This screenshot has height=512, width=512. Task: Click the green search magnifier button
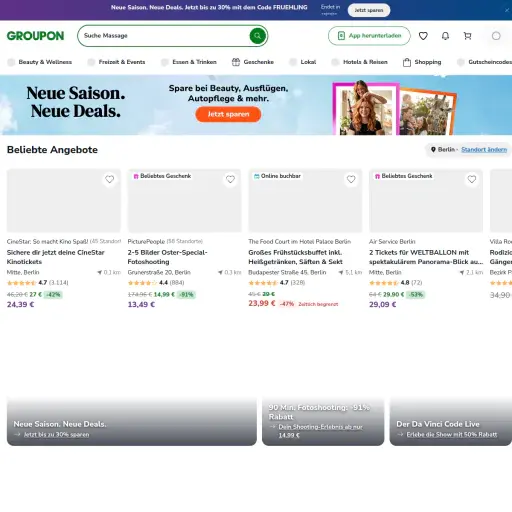[258, 36]
